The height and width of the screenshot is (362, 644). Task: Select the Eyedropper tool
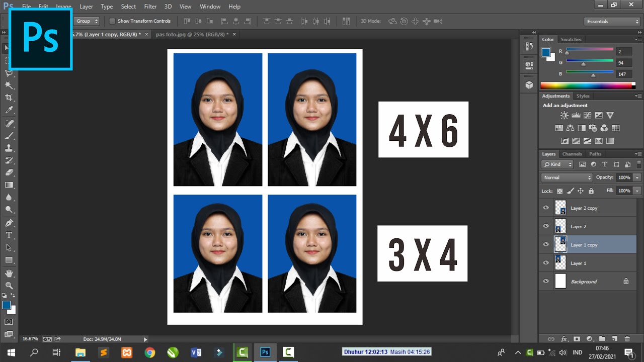pyautogui.click(x=9, y=110)
